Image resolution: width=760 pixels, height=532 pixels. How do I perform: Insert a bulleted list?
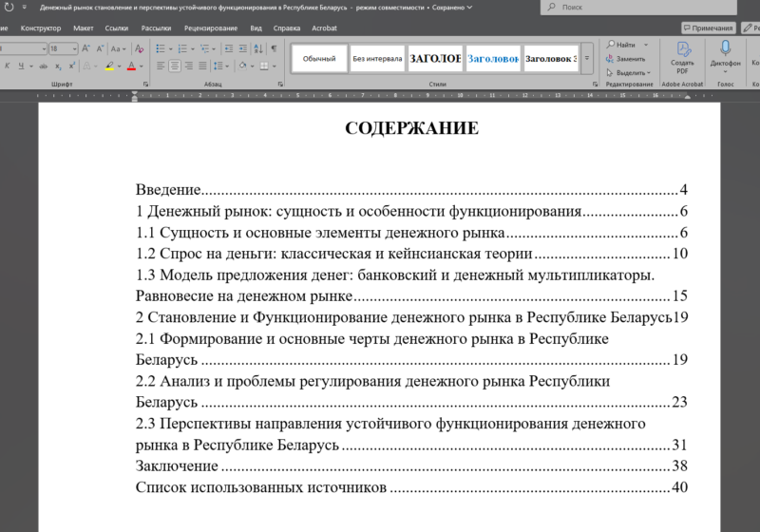click(x=161, y=48)
